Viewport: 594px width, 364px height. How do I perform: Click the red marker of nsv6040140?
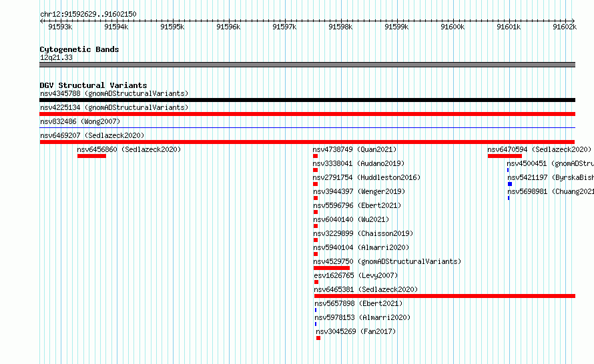316,226
